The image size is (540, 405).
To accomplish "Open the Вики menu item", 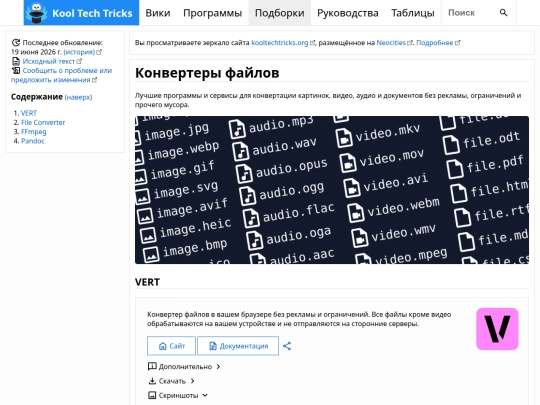I will coord(158,13).
